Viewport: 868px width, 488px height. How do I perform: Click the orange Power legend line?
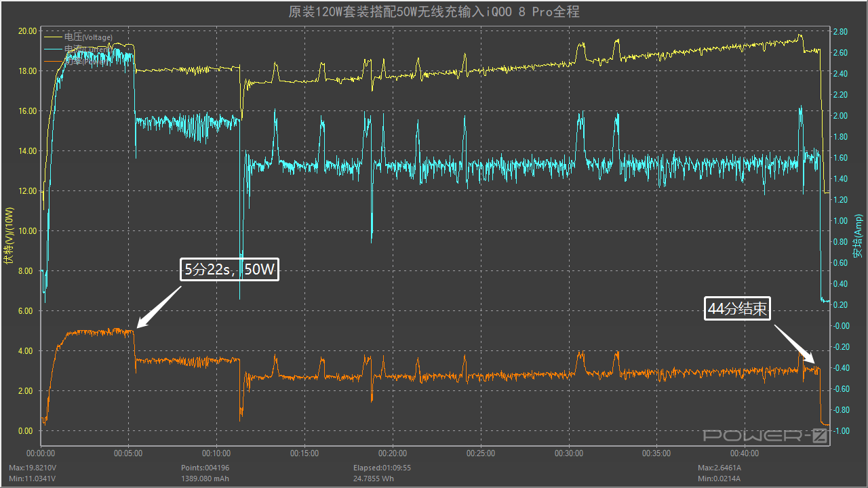[53, 62]
